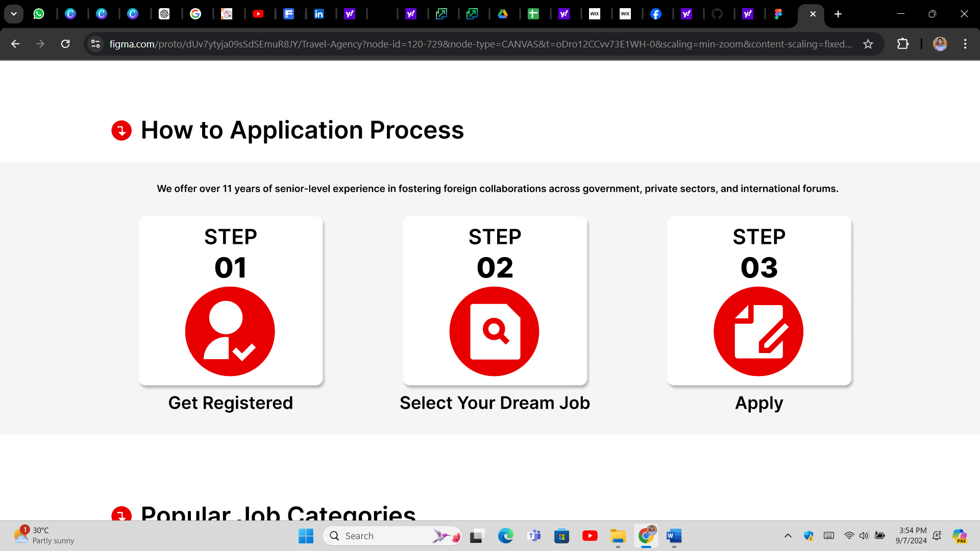980x551 pixels.
Task: Switch to the WhatsApp browser tab
Action: click(x=39, y=14)
